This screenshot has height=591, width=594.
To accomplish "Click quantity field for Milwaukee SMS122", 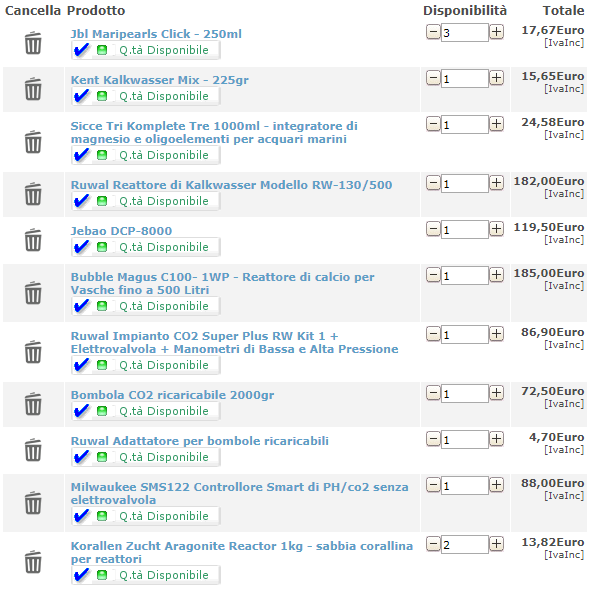I will (x=465, y=486).
